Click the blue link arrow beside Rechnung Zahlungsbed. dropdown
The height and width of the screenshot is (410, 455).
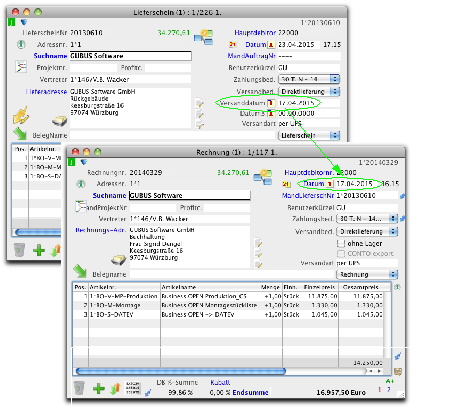[x=403, y=219]
